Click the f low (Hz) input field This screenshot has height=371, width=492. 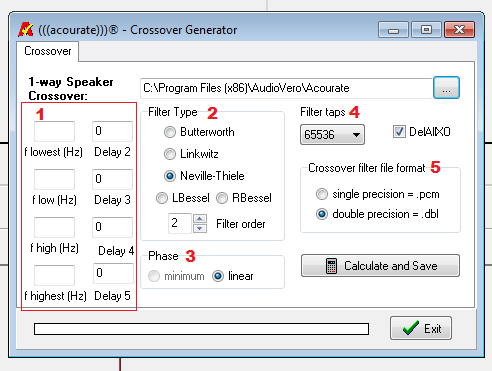(54, 179)
